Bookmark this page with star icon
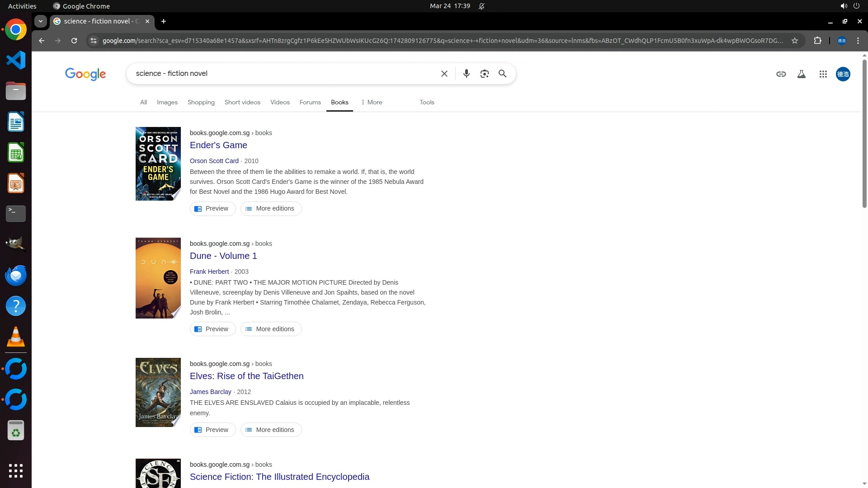The width and height of the screenshot is (868, 488). pos(794,41)
